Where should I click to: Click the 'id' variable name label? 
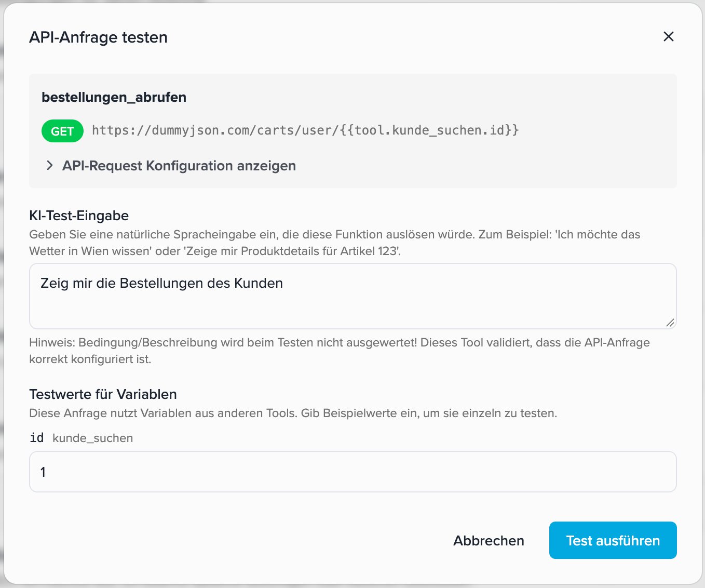click(x=37, y=438)
